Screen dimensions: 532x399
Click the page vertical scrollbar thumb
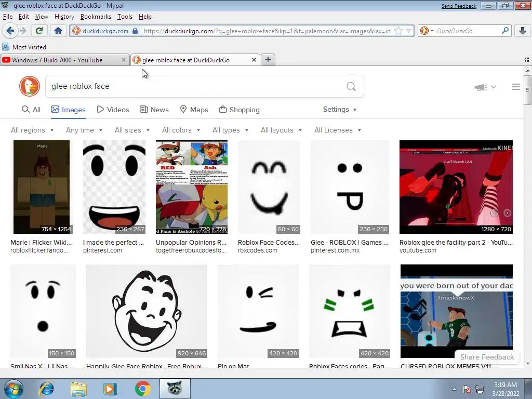click(x=527, y=90)
